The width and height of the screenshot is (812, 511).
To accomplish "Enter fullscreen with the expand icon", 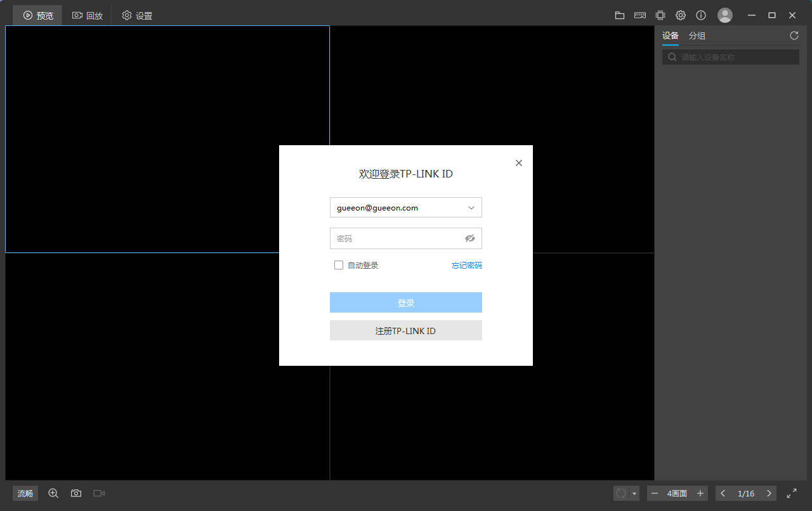I will pos(792,493).
